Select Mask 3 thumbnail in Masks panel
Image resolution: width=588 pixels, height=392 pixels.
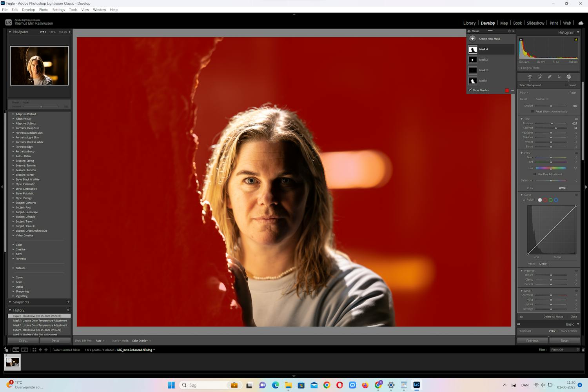coord(473,60)
